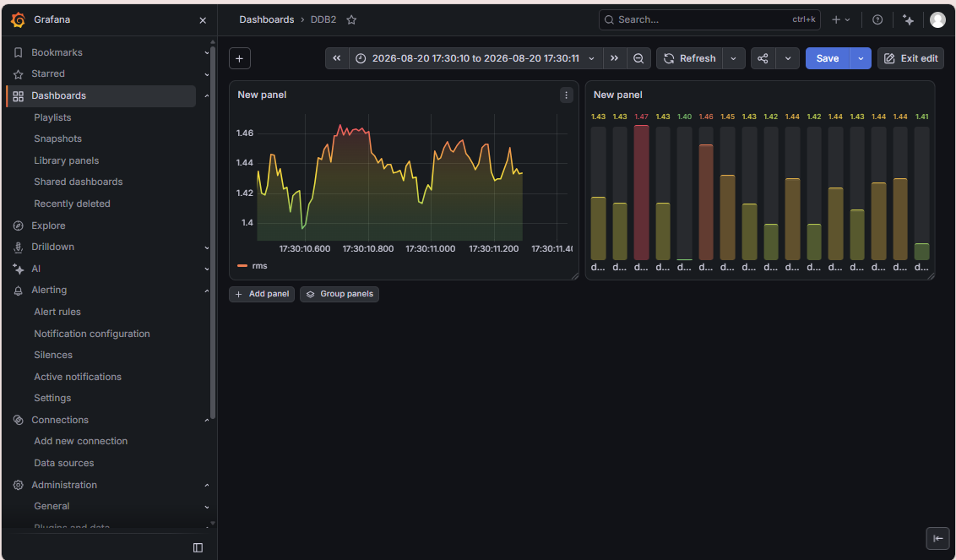Open AI section in sidebar
Viewport: 956px width, 560px height.
pyautogui.click(x=36, y=269)
